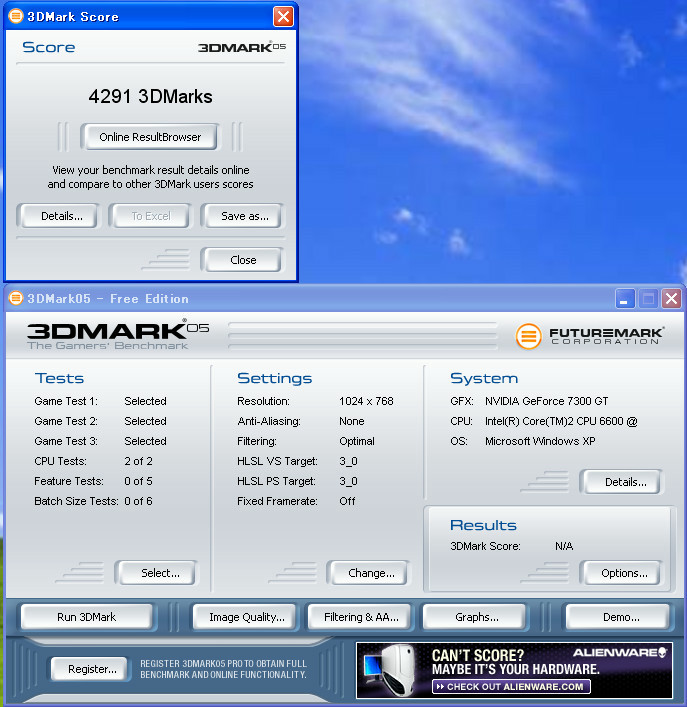Click 3DMark05 Free Edition title bar icon
The image size is (687, 707).
pyautogui.click(x=16, y=298)
